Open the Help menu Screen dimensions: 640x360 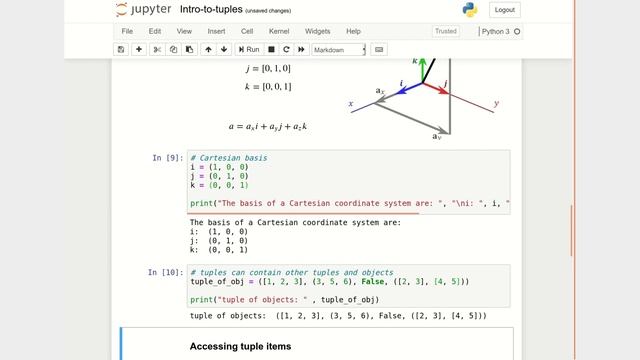pyautogui.click(x=353, y=31)
